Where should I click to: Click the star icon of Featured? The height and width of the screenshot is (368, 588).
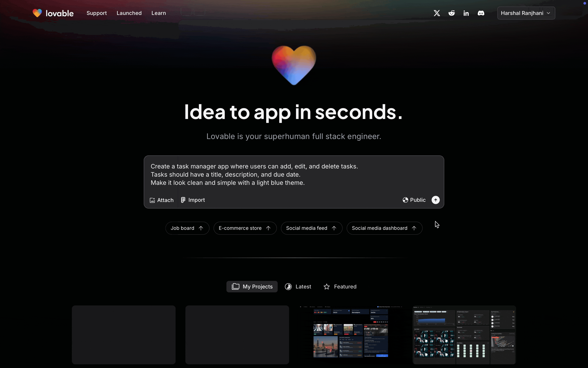point(326,286)
